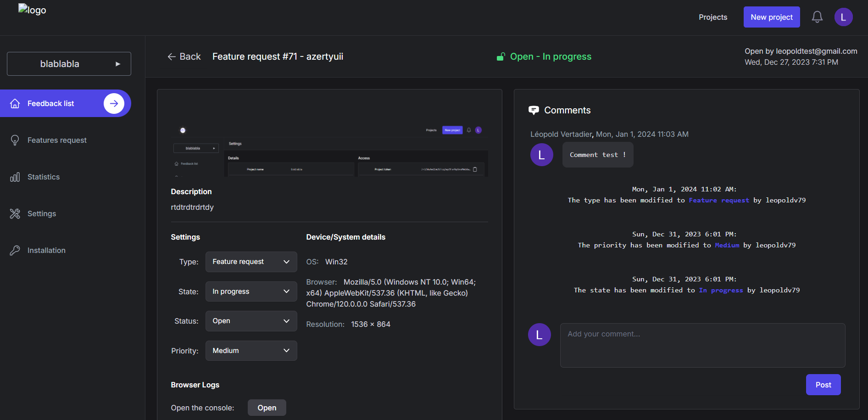Viewport: 868px width, 420px height.
Task: Open the notifications bell icon
Action: [x=817, y=17]
